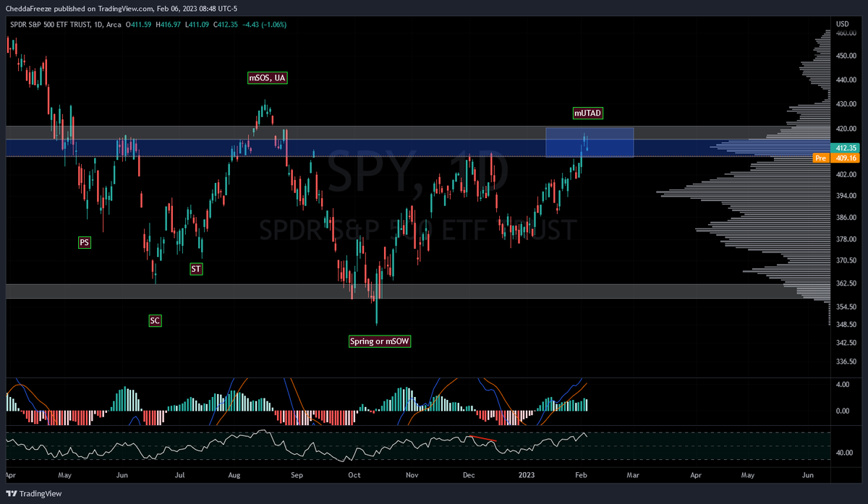This screenshot has height=504, width=868.
Task: Select the 'SC' annotation label
Action: click(x=155, y=320)
